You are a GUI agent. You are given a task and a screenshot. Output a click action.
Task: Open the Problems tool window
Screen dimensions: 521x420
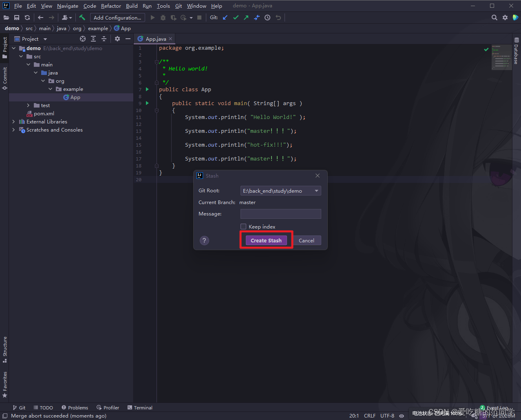[x=75, y=407]
